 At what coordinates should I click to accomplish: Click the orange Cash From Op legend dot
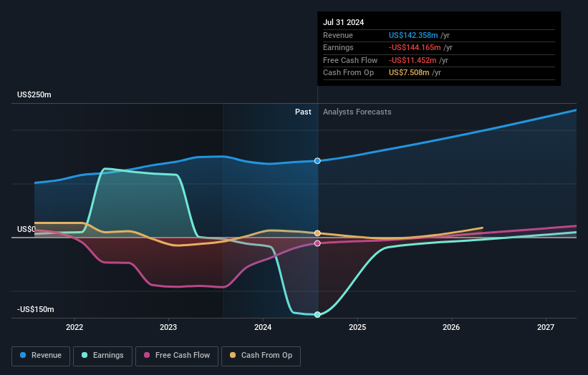click(x=233, y=355)
